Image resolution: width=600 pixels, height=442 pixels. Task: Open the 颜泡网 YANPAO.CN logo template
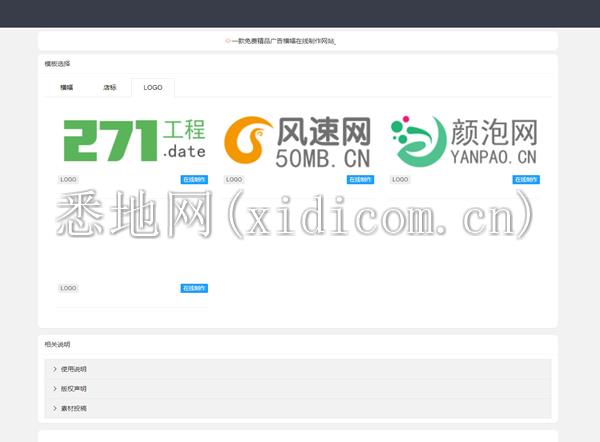pyautogui.click(x=464, y=142)
